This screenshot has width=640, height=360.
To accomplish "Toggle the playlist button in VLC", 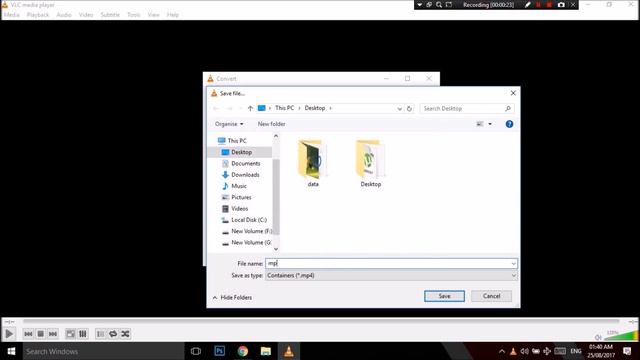I will (x=100, y=334).
